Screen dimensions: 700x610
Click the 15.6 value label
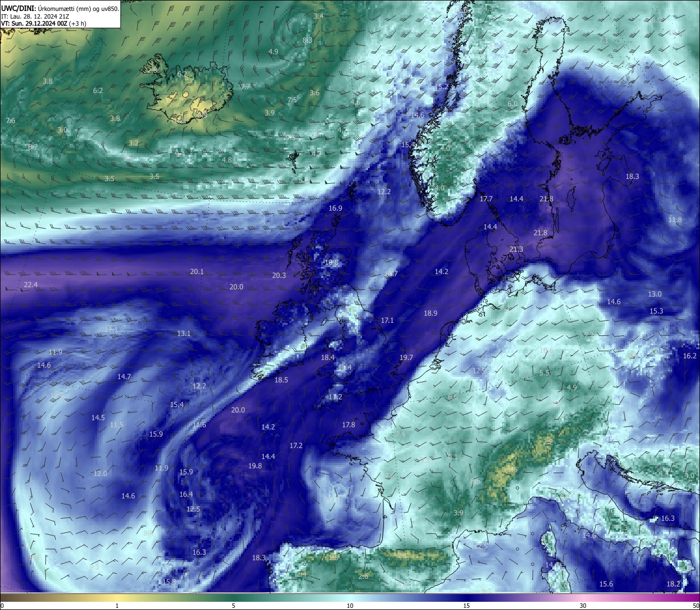[x=606, y=584]
